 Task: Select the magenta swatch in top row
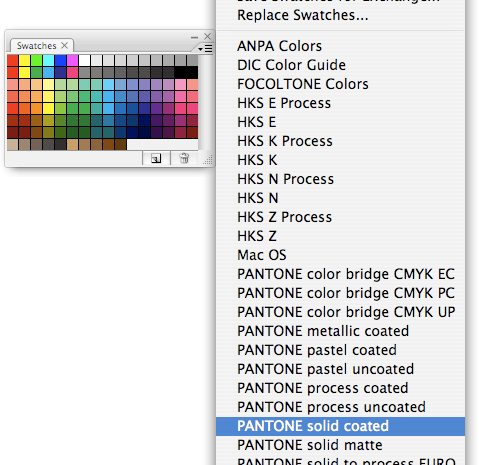(72, 61)
